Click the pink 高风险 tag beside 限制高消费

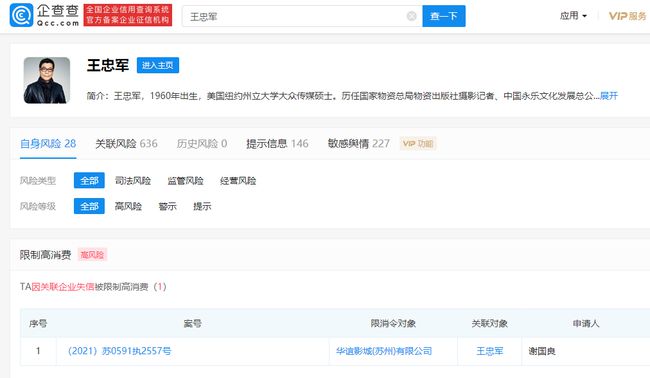point(92,254)
